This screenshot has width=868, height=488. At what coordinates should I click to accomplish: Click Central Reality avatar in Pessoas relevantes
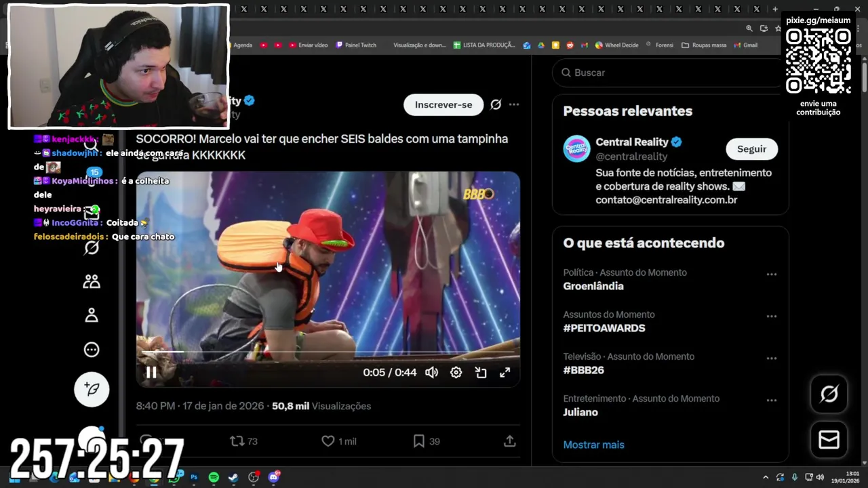[x=577, y=148]
